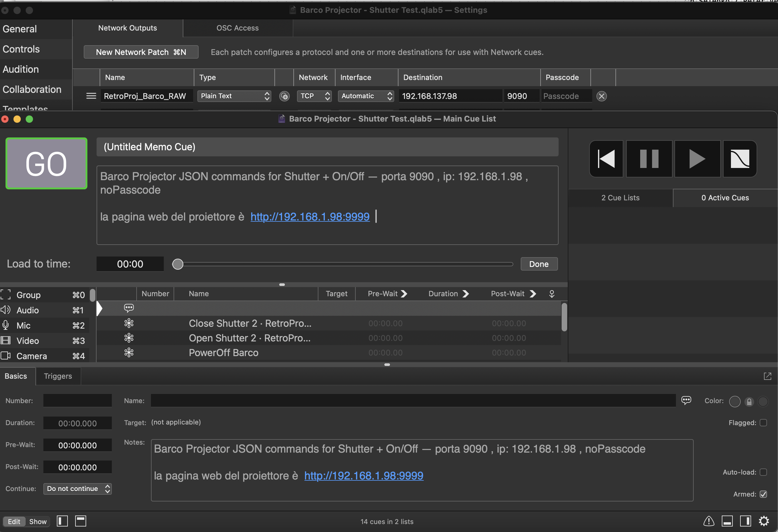Open the link http://192.168.1.98:9999 in the memo text
This screenshot has width=778, height=532.
(310, 217)
